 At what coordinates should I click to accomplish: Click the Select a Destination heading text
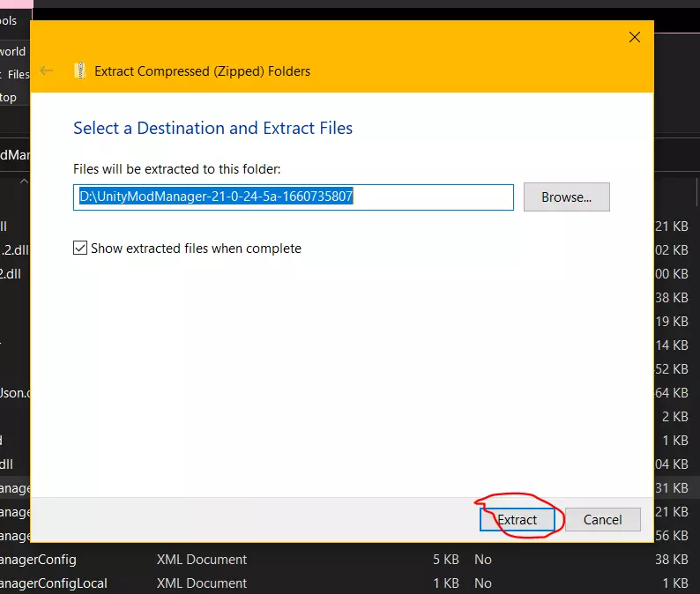pos(212,129)
